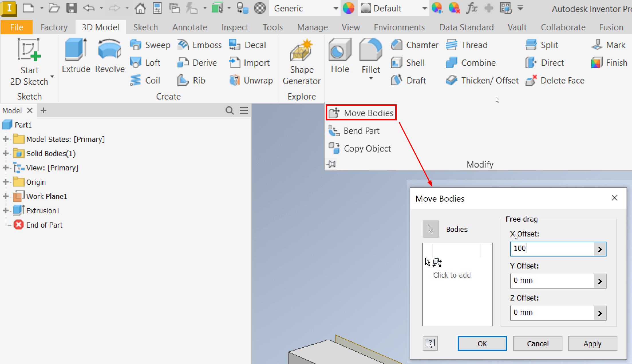This screenshot has height=364, width=632.
Task: Open the Appearance color wheel
Action: click(x=348, y=8)
